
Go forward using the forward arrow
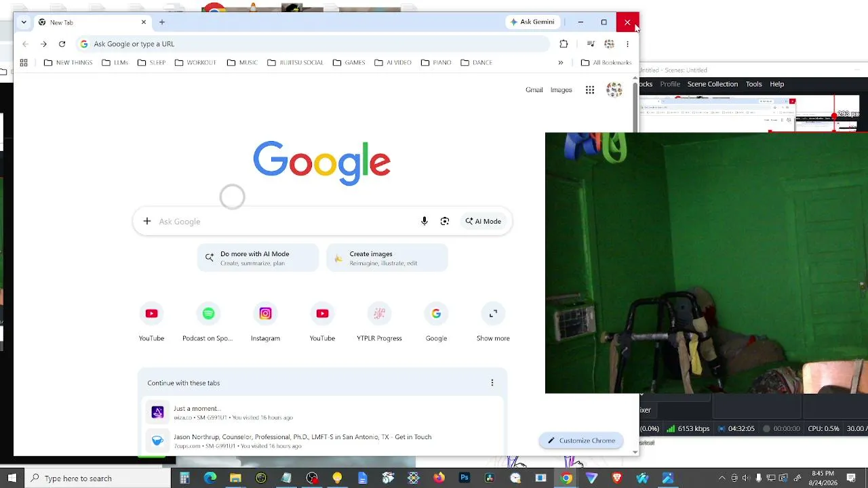point(43,44)
